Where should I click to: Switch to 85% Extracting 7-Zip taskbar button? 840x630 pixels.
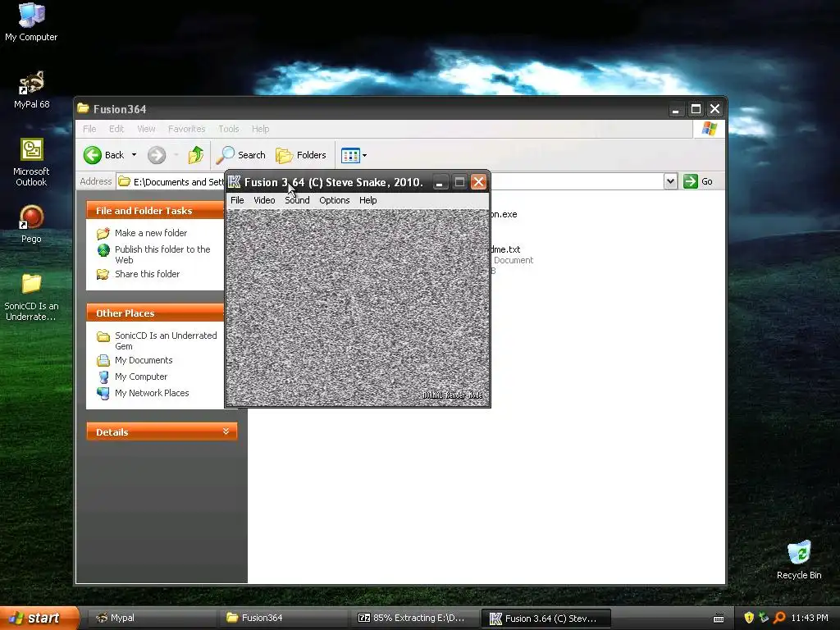pos(414,619)
